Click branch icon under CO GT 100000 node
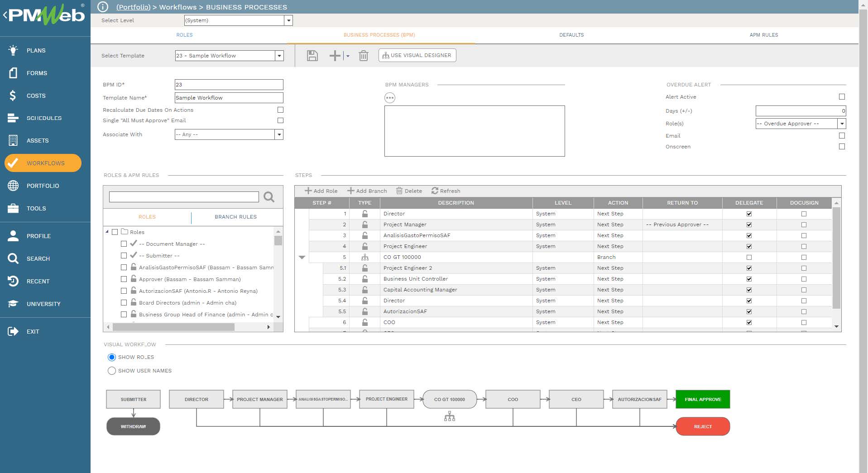The image size is (868, 473). (x=450, y=416)
